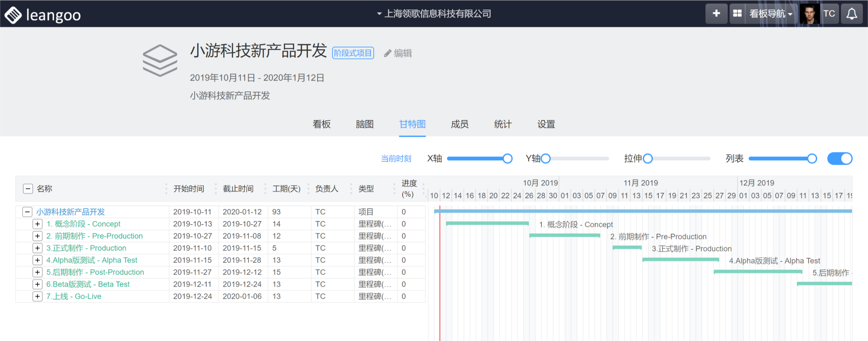
Task: Expand 1. 概念阶段 - Concept row
Action: pyautogui.click(x=37, y=224)
